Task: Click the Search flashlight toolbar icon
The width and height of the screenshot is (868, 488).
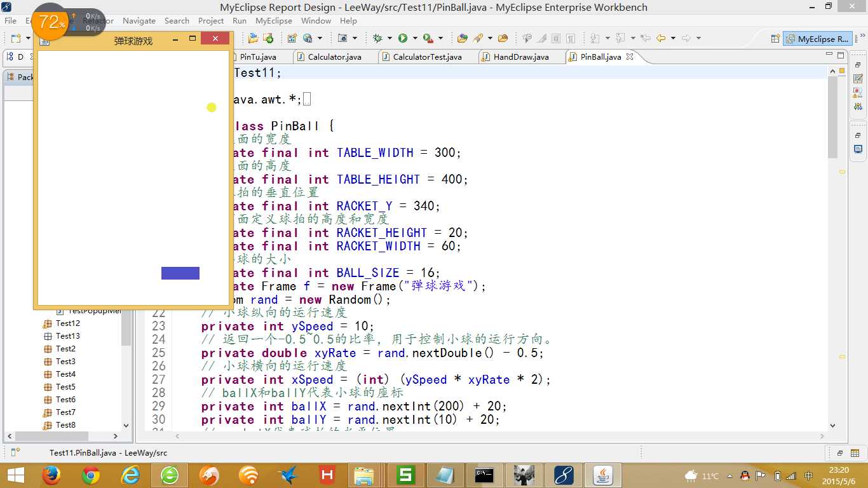Action: 478,39
